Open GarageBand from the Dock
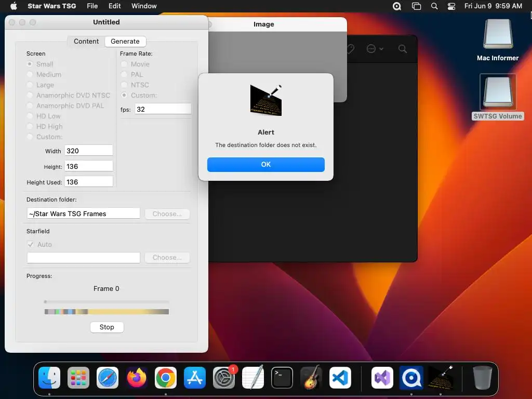Viewport: 532px width, 399px height. tap(311, 378)
